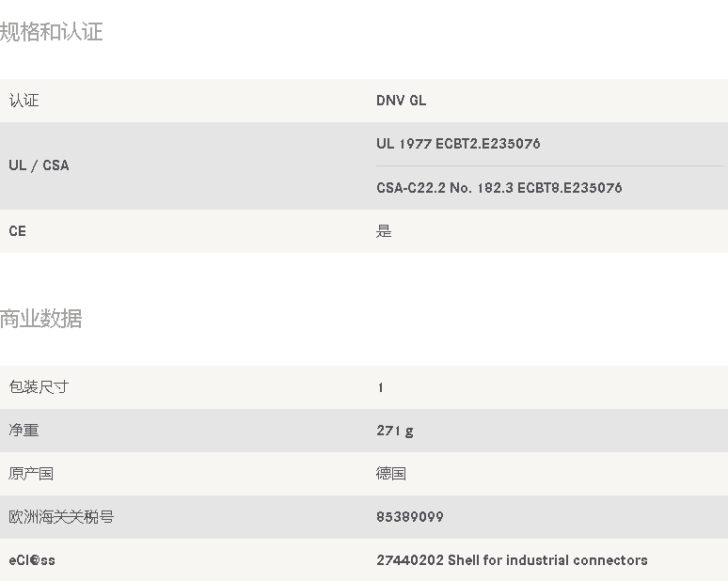The image size is (728, 581).
Task: Click the DNV GL certification value
Action: coord(402,101)
